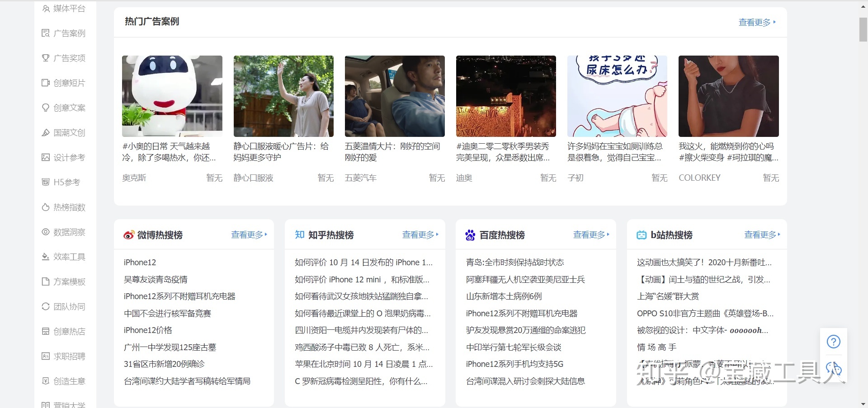Click the Weibo logo icon

[x=128, y=235]
